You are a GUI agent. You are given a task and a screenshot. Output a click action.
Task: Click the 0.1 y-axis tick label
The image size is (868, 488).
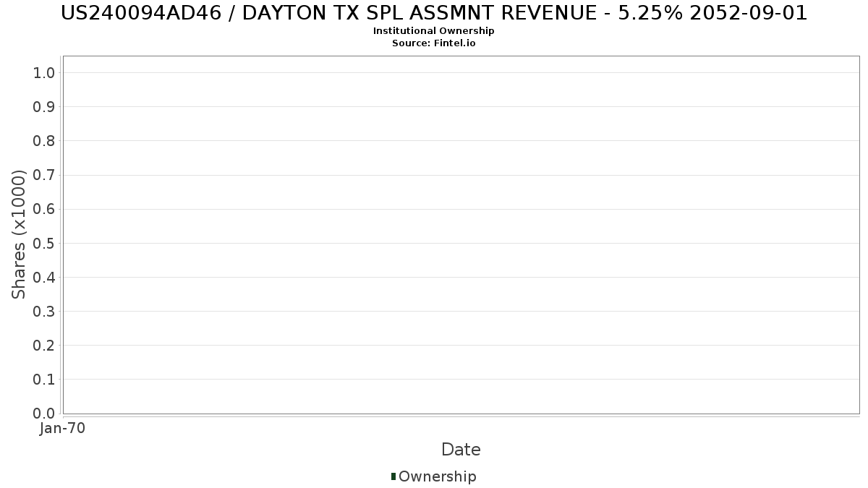click(44, 380)
